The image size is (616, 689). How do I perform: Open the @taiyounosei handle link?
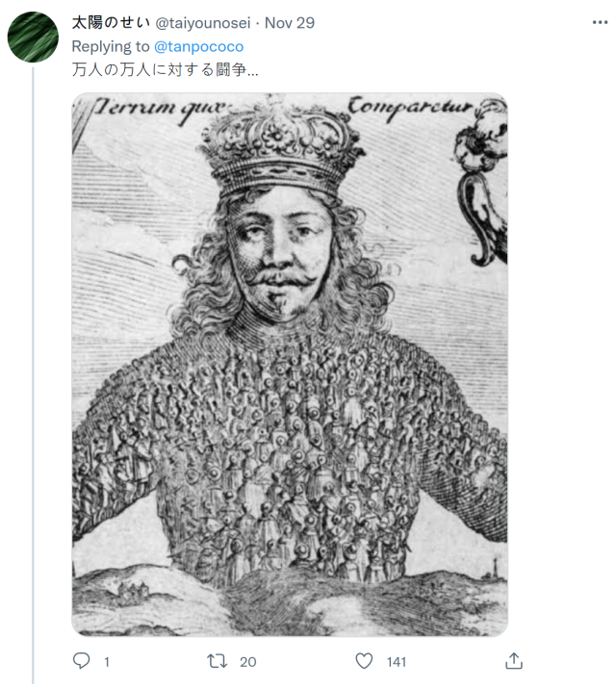(202, 23)
